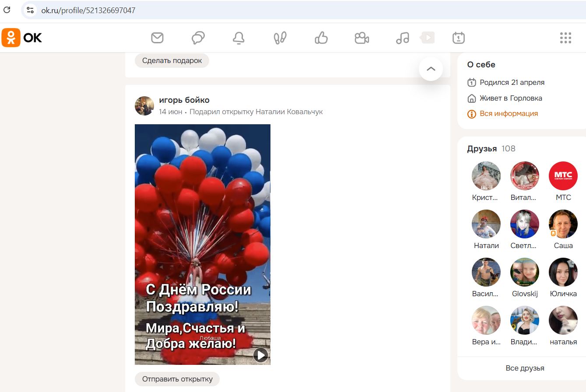Click the О себе heading
Screen dimensions: 586x392
tap(481, 65)
